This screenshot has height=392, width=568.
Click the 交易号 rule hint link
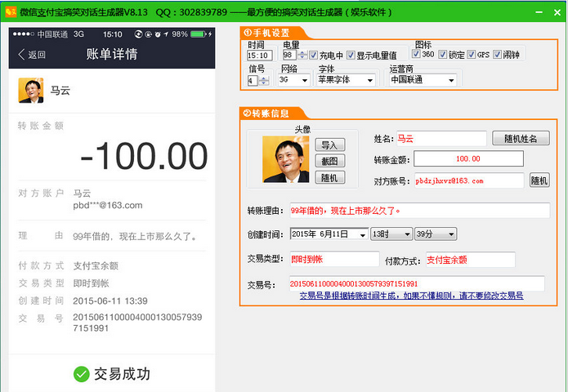click(411, 296)
